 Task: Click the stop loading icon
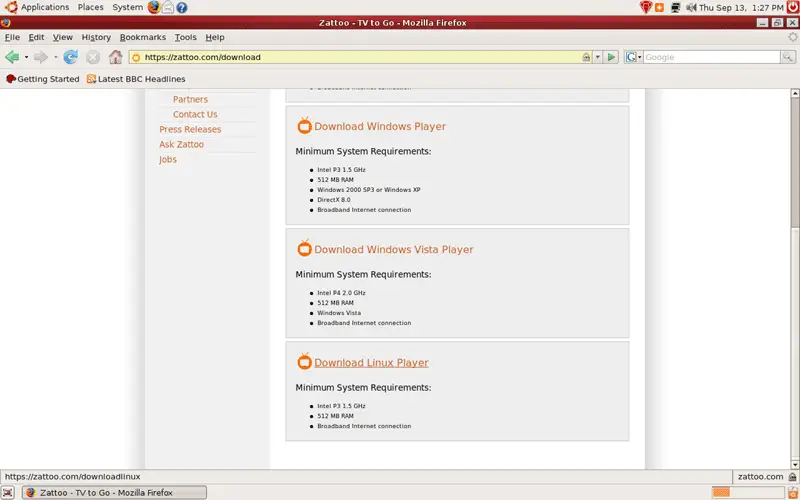point(93,57)
